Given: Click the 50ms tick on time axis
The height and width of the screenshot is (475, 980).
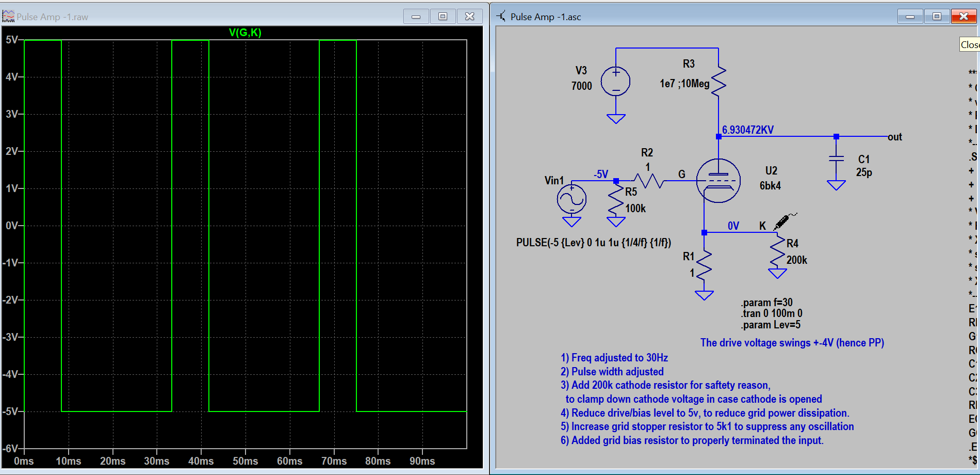Looking at the screenshot, I should point(246,461).
